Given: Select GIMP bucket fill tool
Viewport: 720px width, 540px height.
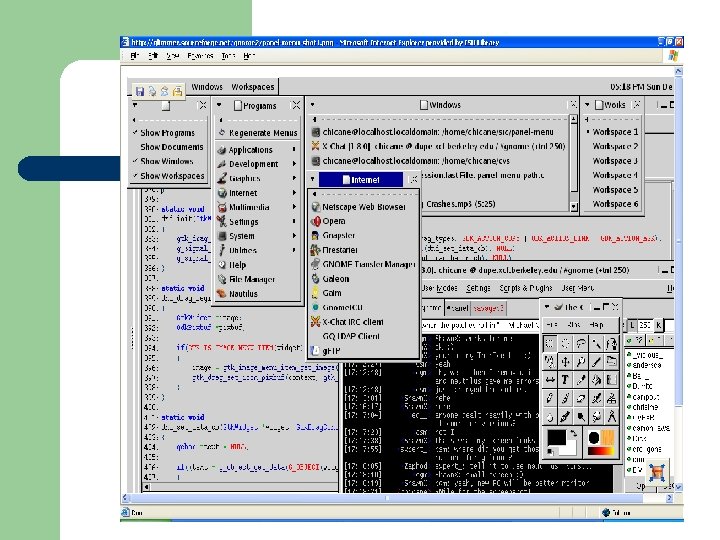Looking at the screenshot, I should [596, 380].
